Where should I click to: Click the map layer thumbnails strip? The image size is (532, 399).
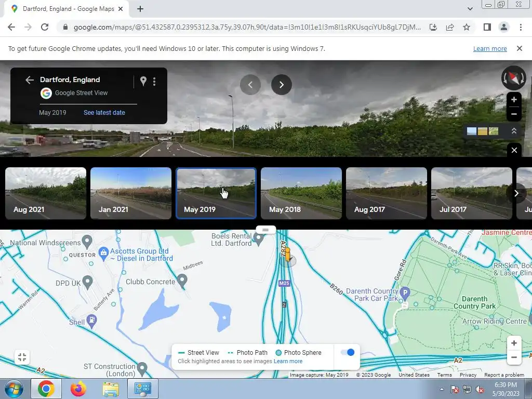pyautogui.click(x=483, y=131)
